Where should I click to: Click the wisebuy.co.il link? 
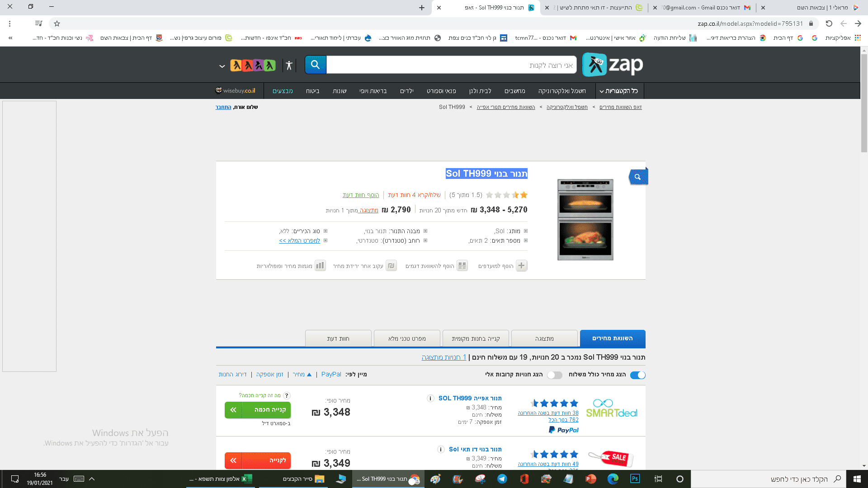pos(236,90)
